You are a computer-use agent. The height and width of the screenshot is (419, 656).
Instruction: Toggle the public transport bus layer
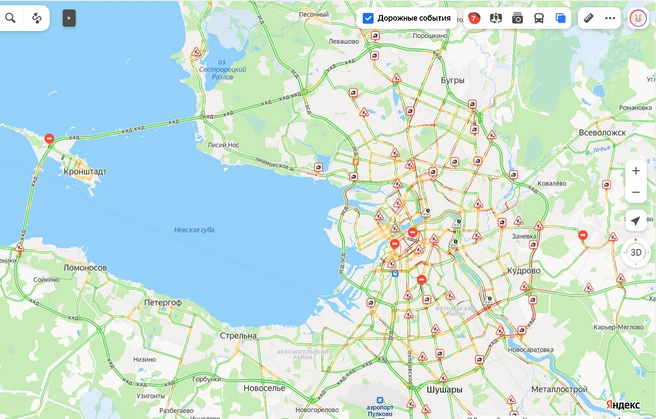click(x=539, y=18)
